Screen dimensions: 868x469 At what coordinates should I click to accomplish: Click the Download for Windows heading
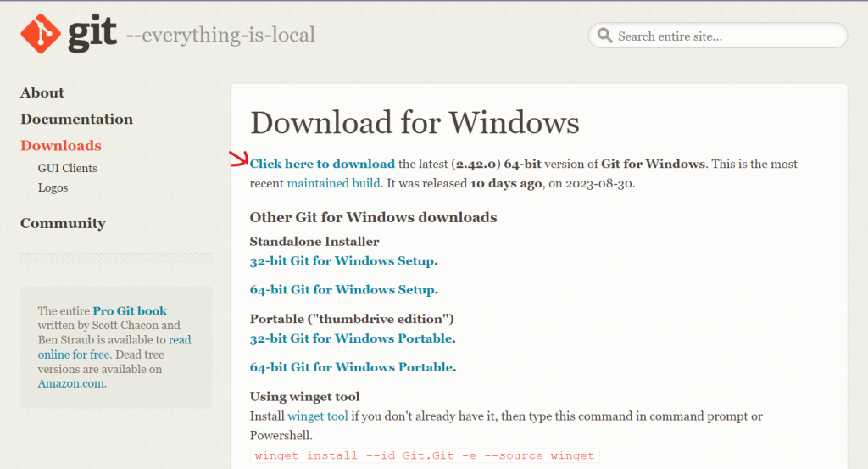415,122
